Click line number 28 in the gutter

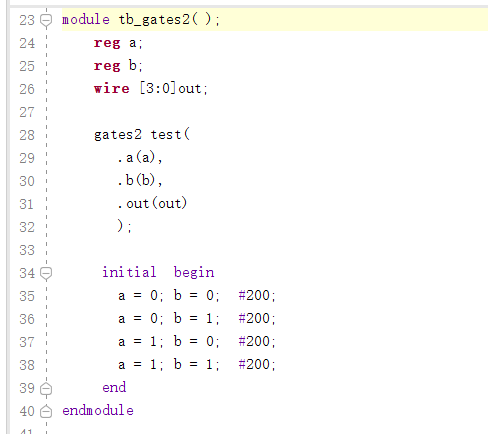[x=27, y=135]
